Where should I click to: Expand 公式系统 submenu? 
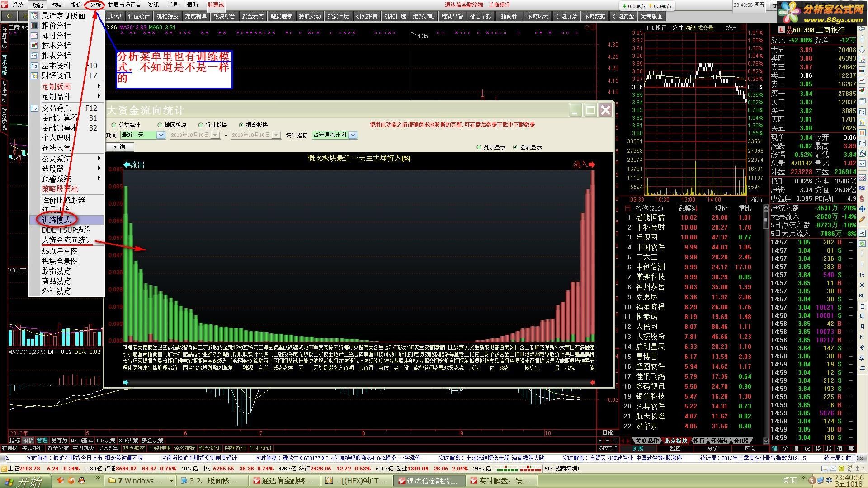[66, 159]
